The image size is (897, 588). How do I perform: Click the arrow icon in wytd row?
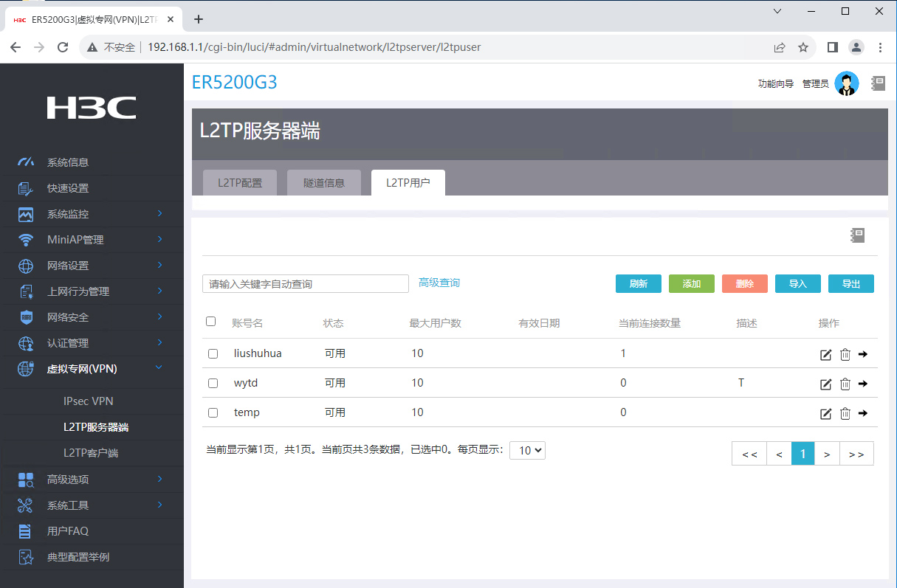click(x=863, y=384)
